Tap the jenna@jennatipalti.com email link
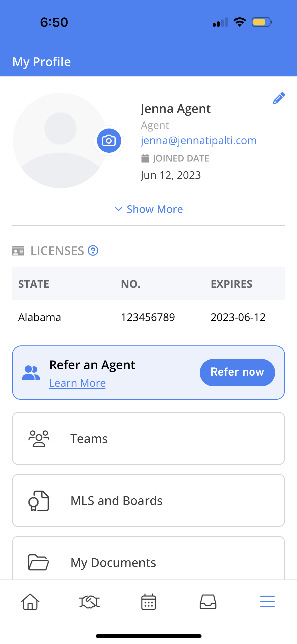 coord(199,140)
